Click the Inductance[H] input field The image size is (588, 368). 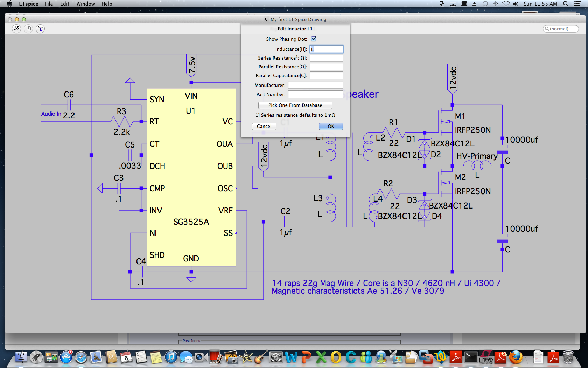coord(326,49)
